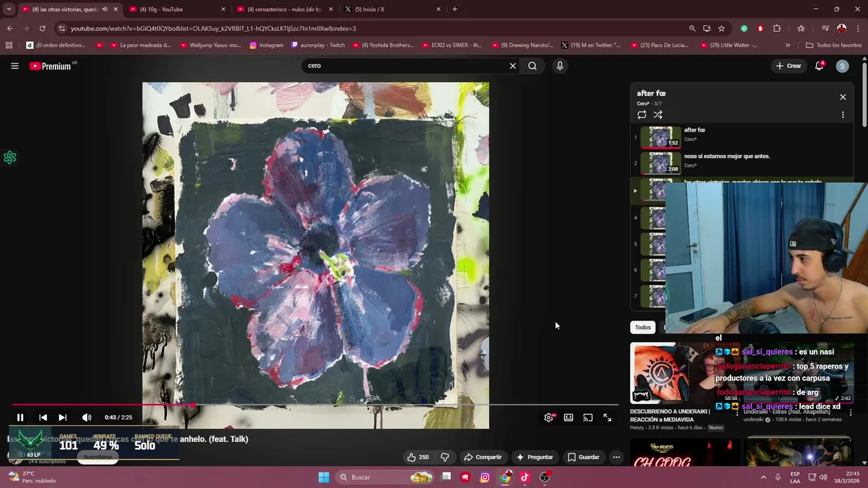Seek along the video progress bar

(x=315, y=405)
